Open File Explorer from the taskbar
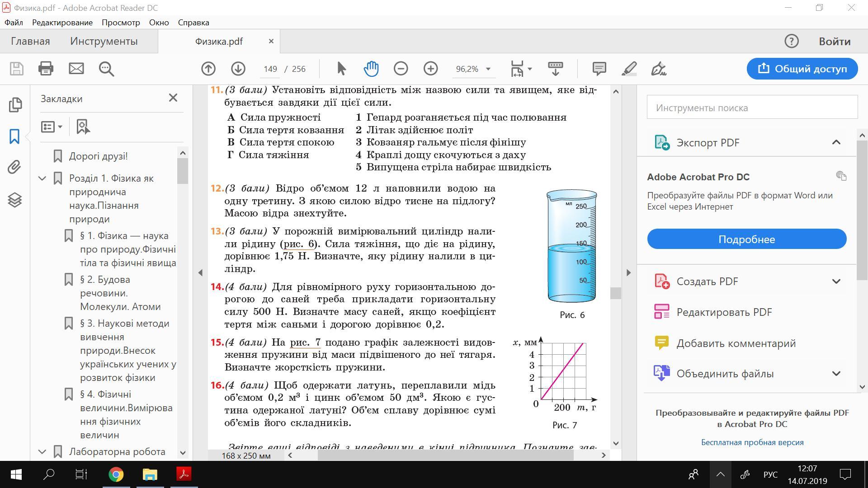The height and width of the screenshot is (488, 868). [x=150, y=474]
